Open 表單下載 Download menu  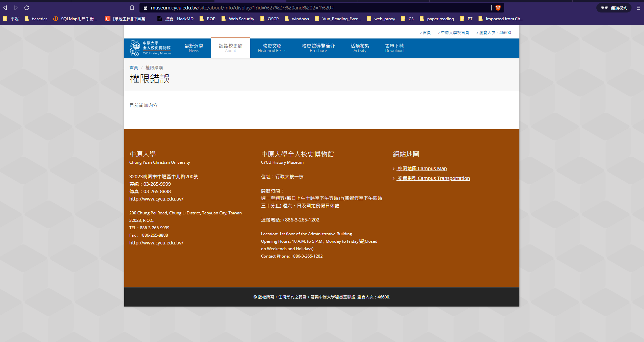click(x=394, y=48)
